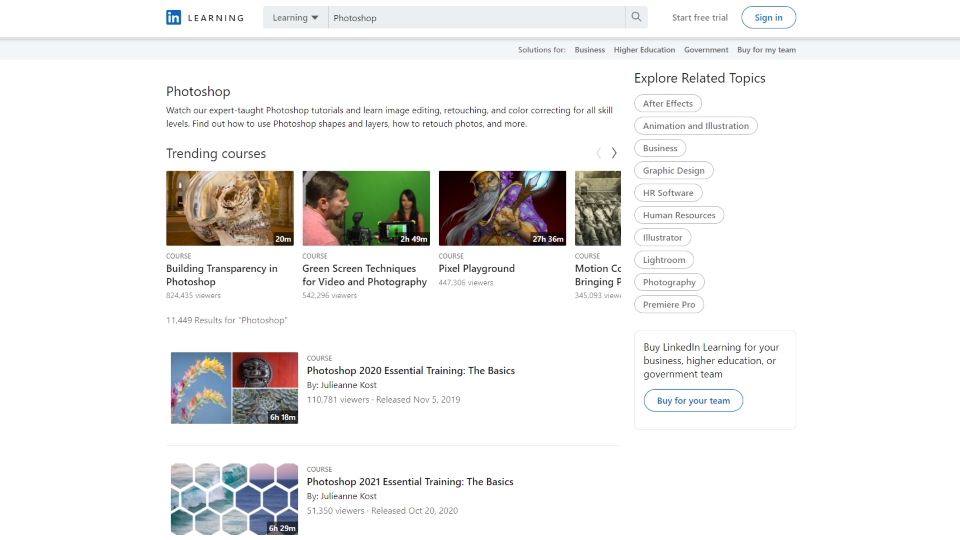The width and height of the screenshot is (960, 540).
Task: Open the Buy for my team link
Action: 767,50
